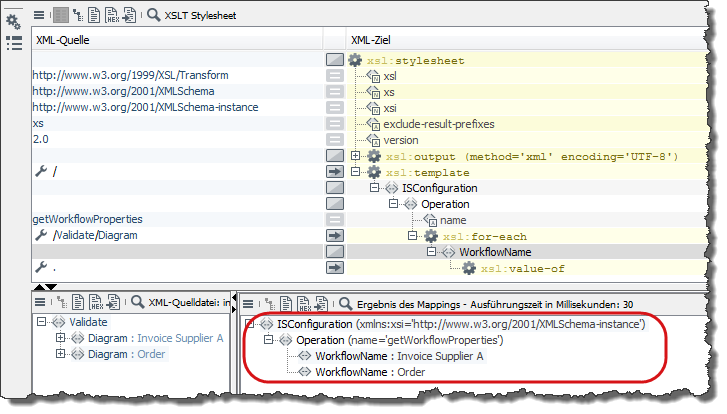Expand the xsl:output node
This screenshot has height=414, width=727.
(356, 156)
